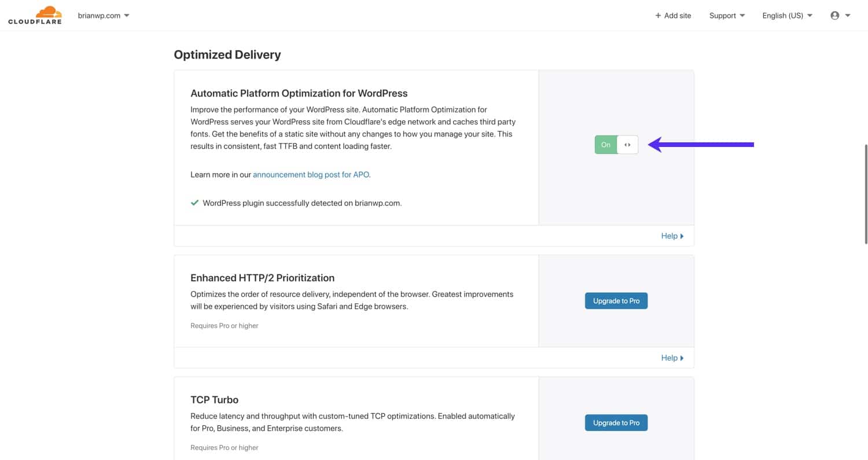The height and width of the screenshot is (460, 868).
Task: Open the brianwp.com site selector dropdown
Action: tap(104, 16)
